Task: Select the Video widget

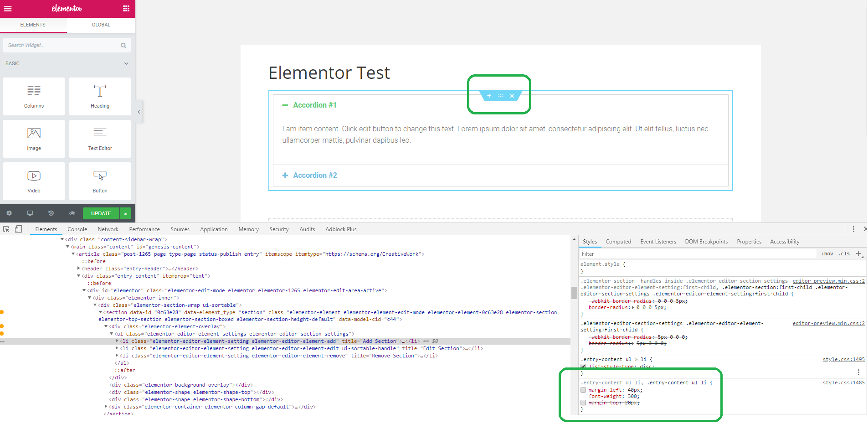Action: (x=34, y=181)
